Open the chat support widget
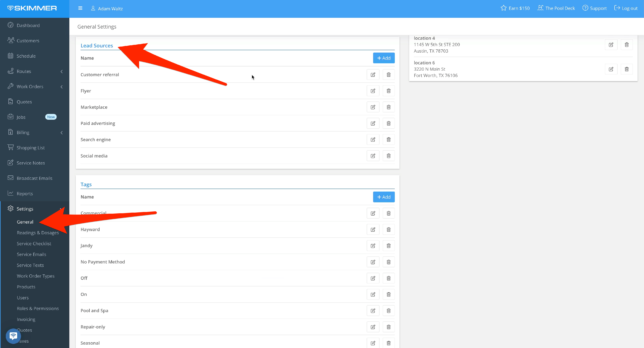This screenshot has width=644, height=348. click(13, 336)
